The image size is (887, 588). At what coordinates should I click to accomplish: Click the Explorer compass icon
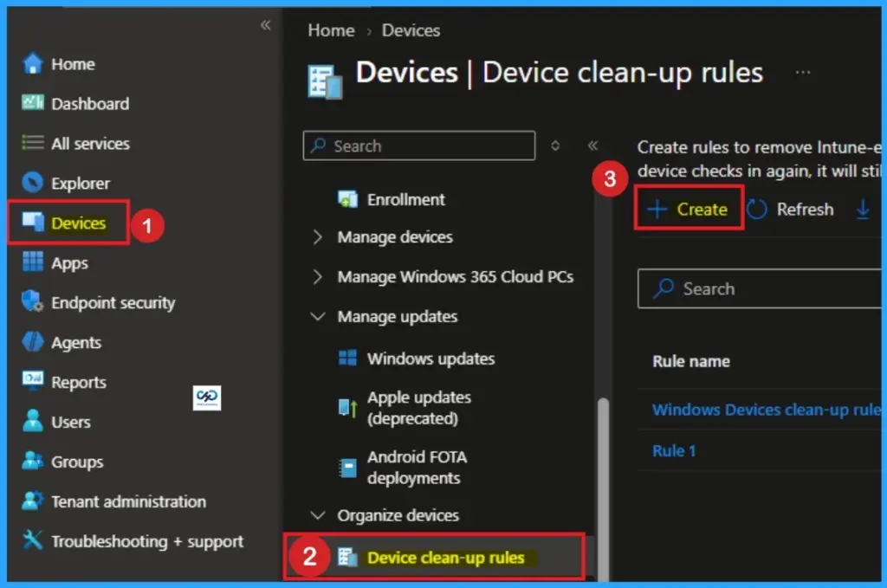click(33, 182)
